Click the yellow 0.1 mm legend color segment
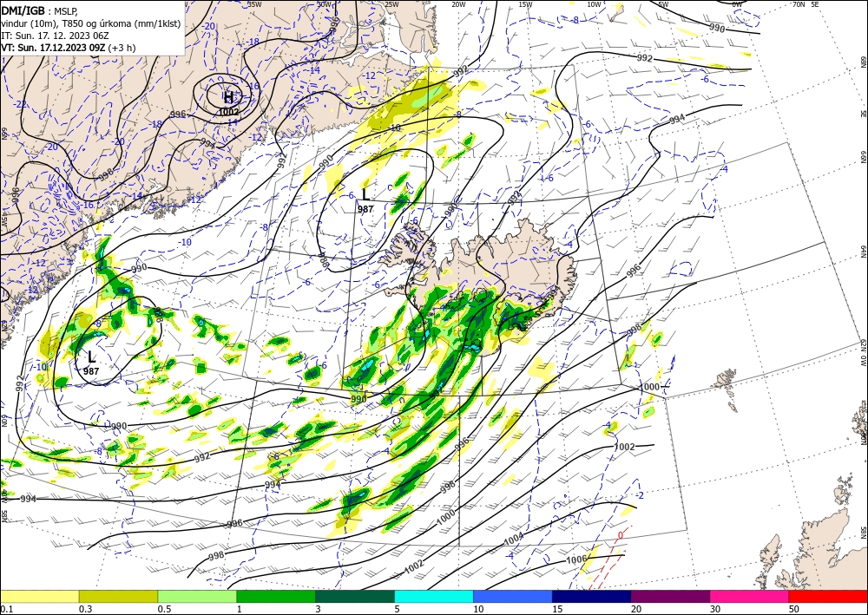 pos(39,596)
